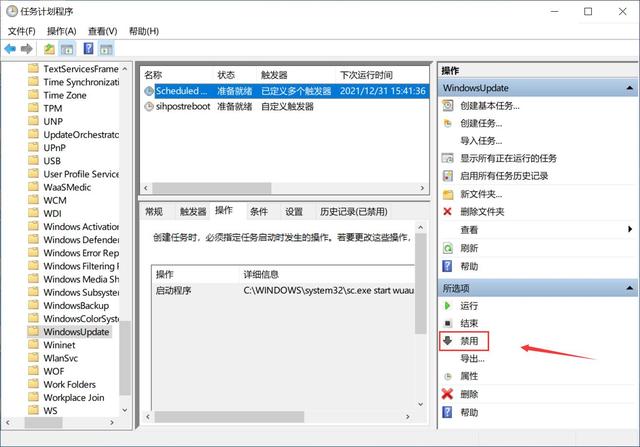Viewport: 640px width, 447px height.
Task: Switch to the 触发器 tab
Action: pyautogui.click(x=193, y=211)
